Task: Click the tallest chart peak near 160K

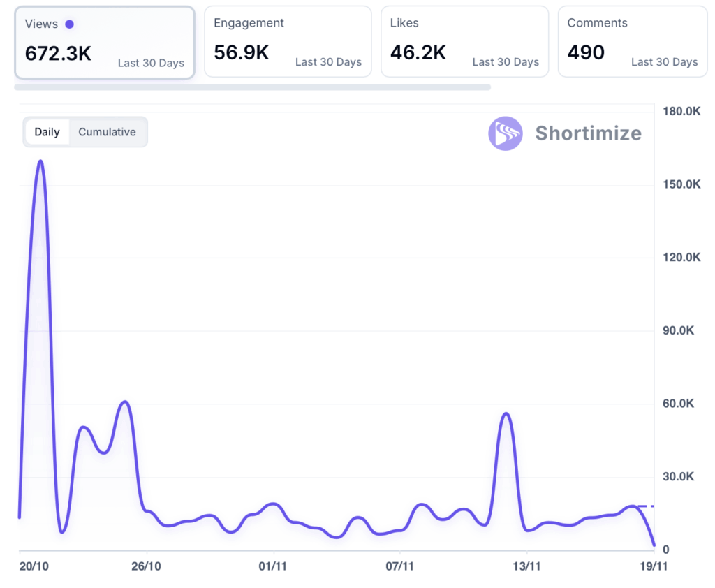Action: click(40, 161)
